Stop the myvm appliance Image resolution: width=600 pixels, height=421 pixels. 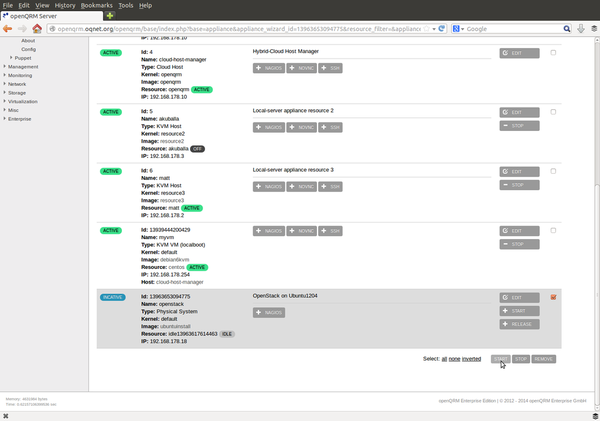519,244
